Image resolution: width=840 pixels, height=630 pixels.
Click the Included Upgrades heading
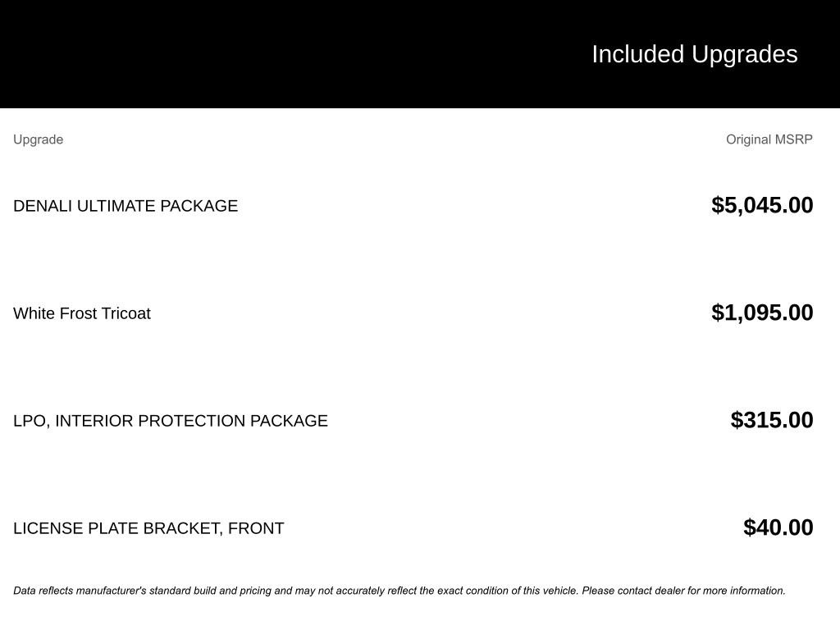click(x=694, y=54)
